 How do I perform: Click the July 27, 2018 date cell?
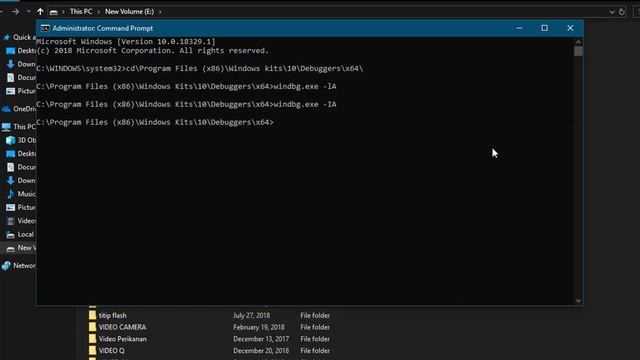251,315
